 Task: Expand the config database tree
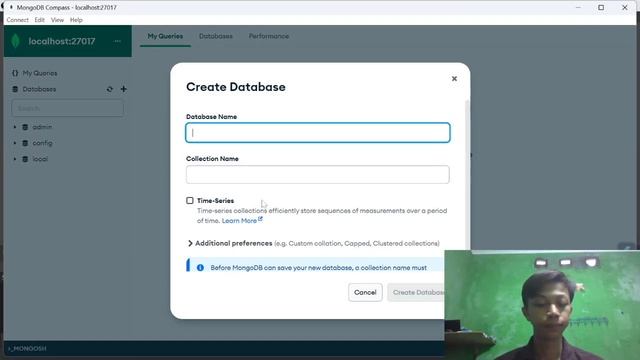15,143
